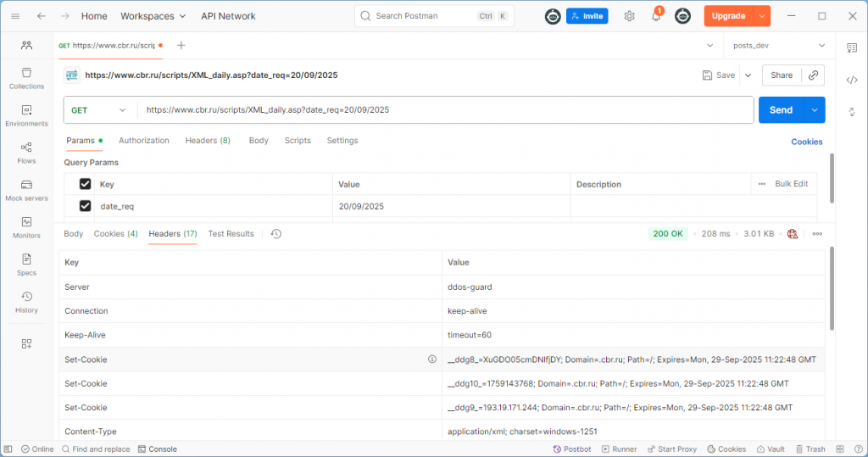Open the Test Results tab
This screenshot has height=457, width=868.
click(x=231, y=234)
